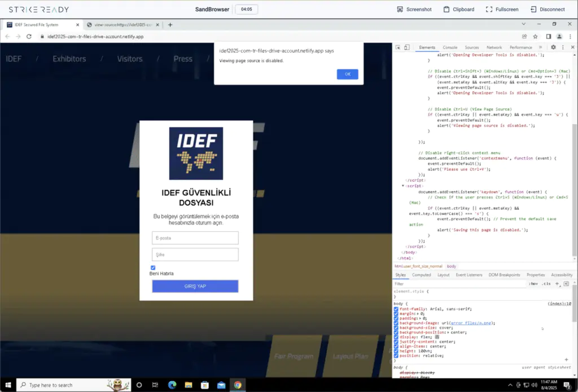
Task: Open the Computed tab in the Styles pane
Action: click(x=422, y=275)
